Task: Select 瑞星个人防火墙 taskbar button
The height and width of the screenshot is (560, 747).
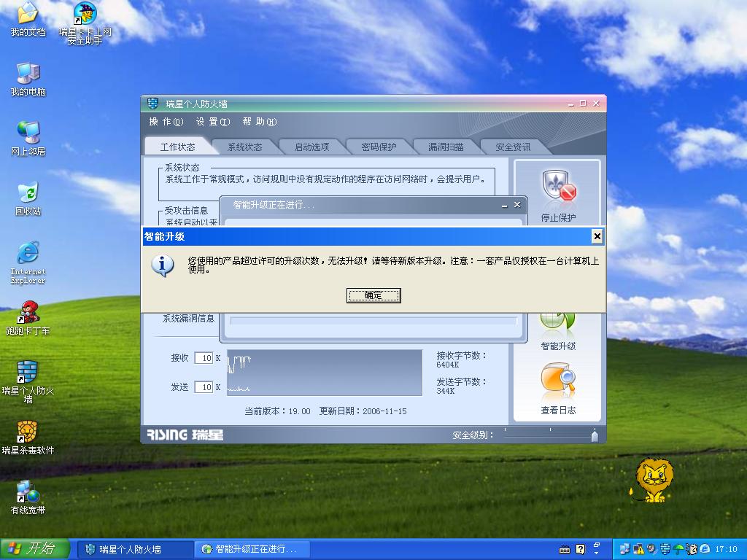Action: click(x=134, y=550)
